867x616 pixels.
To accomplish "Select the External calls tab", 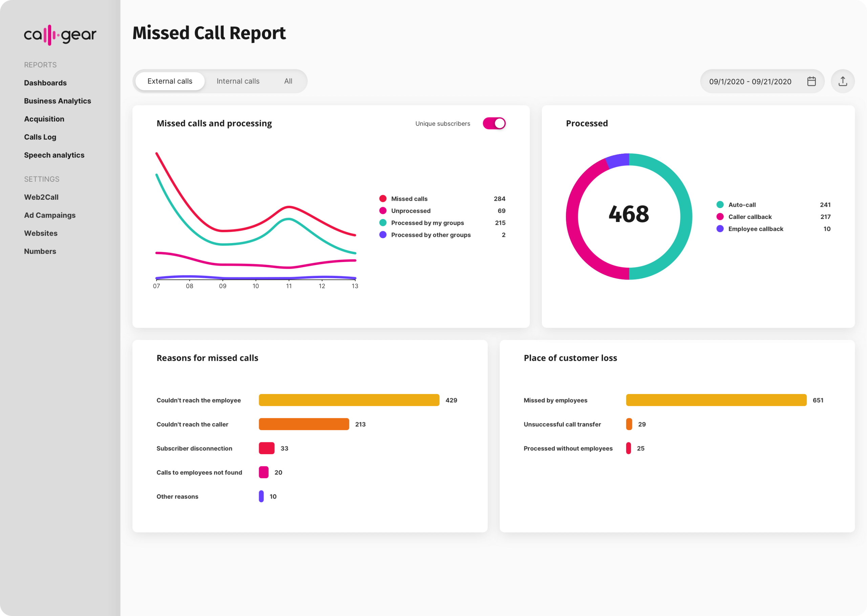I will pyautogui.click(x=170, y=81).
